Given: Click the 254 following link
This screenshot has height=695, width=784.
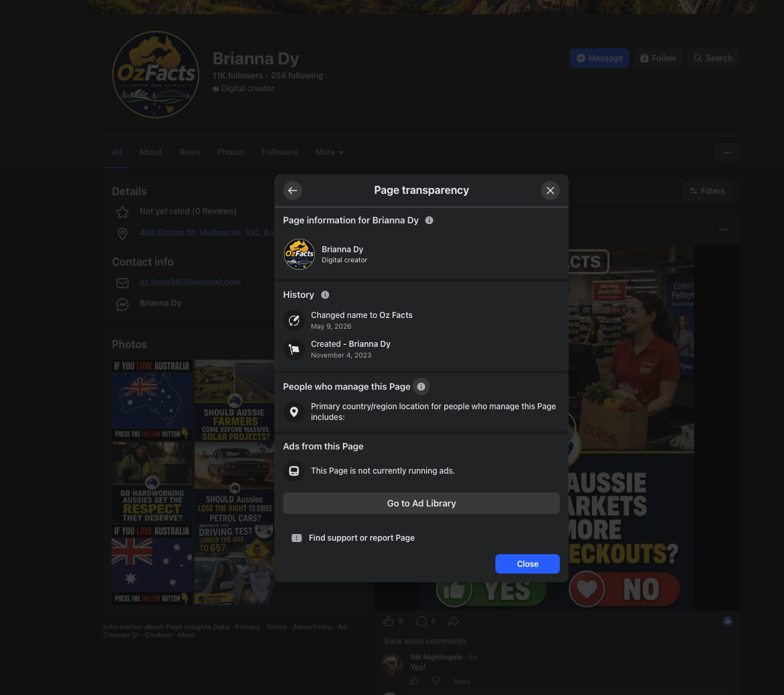Looking at the screenshot, I should (x=297, y=75).
